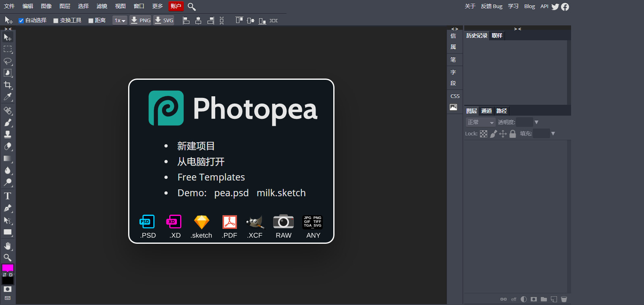Select the Path Select tool
The image size is (644, 305).
pos(8,220)
